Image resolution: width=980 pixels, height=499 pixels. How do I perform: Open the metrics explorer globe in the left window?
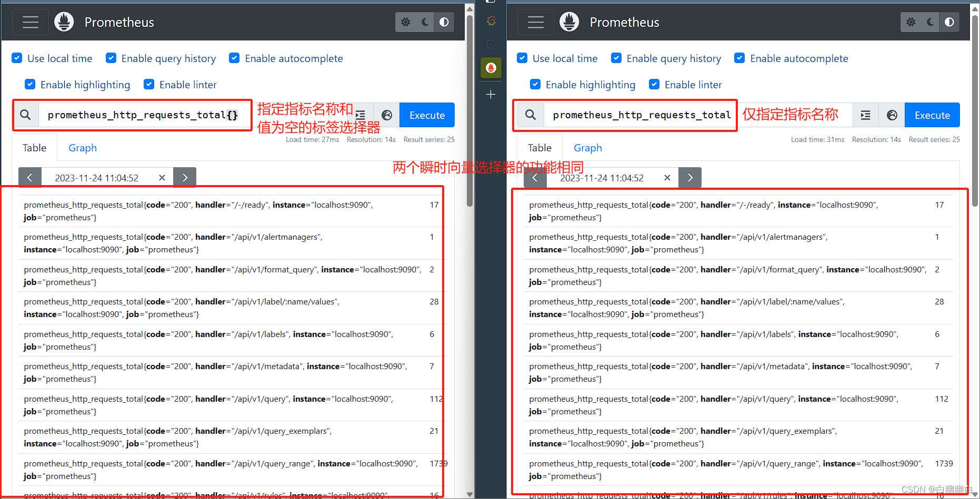point(387,115)
